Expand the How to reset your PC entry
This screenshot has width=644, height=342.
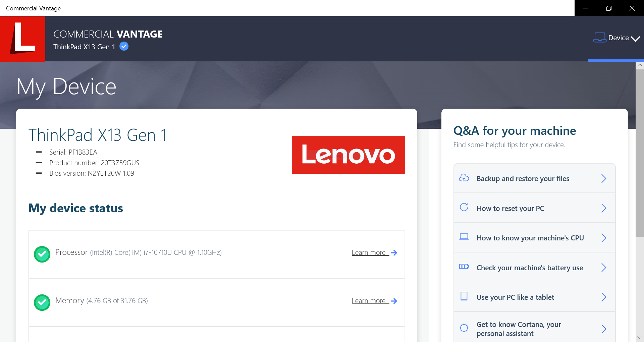coord(604,208)
